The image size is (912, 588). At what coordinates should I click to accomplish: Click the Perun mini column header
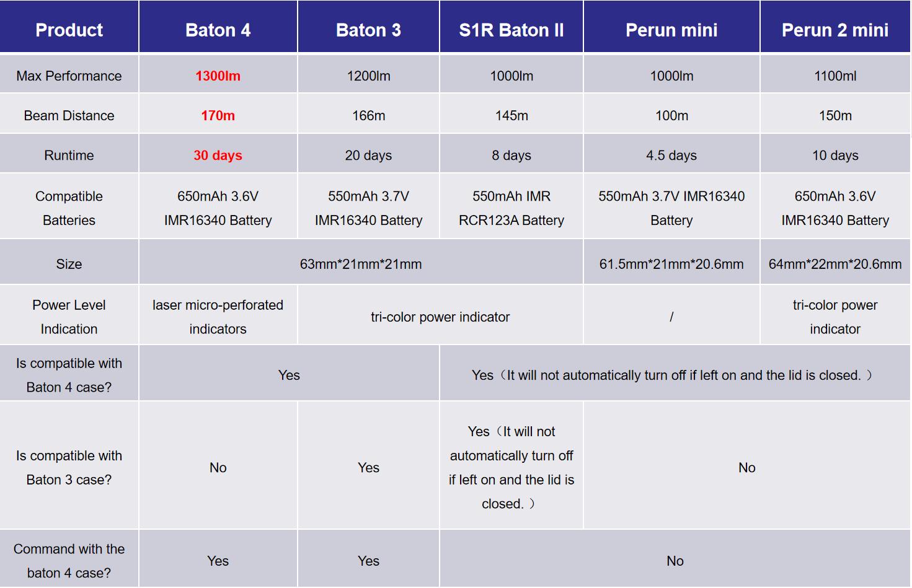(671, 30)
